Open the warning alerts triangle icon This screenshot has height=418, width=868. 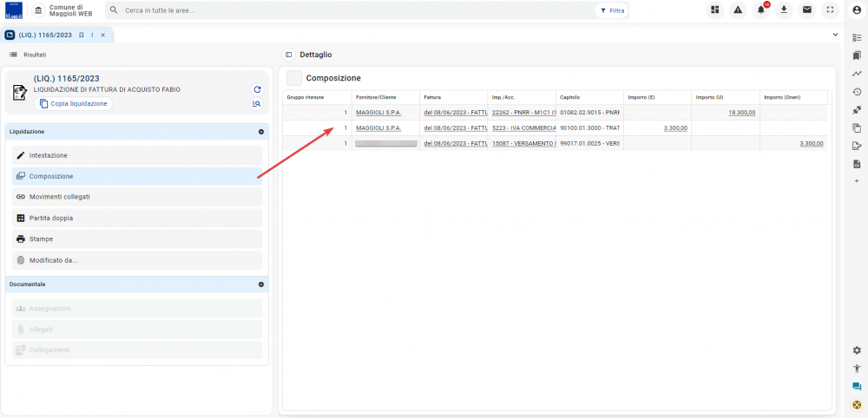coord(738,10)
